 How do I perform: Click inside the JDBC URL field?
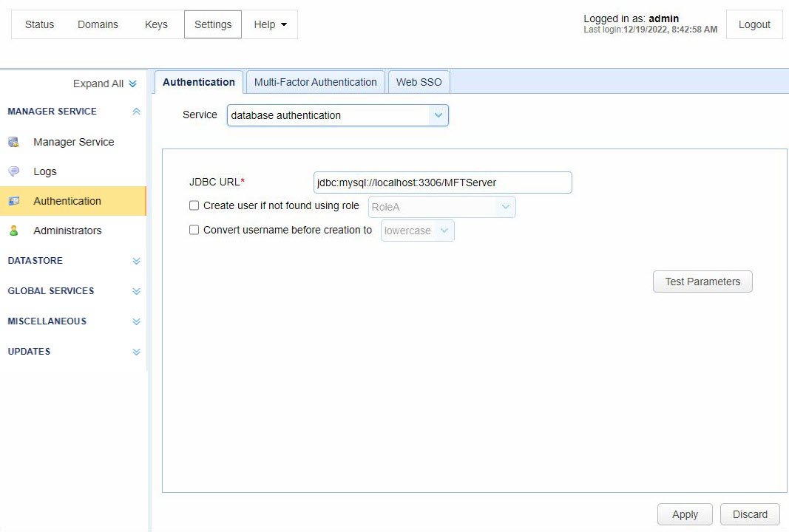pyautogui.click(x=441, y=182)
